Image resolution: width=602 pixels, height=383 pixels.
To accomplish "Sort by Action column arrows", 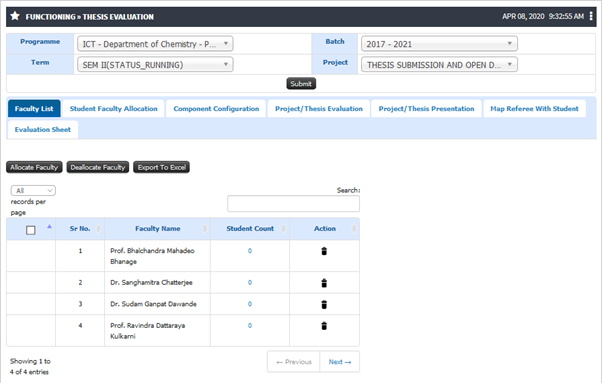I will tap(354, 229).
